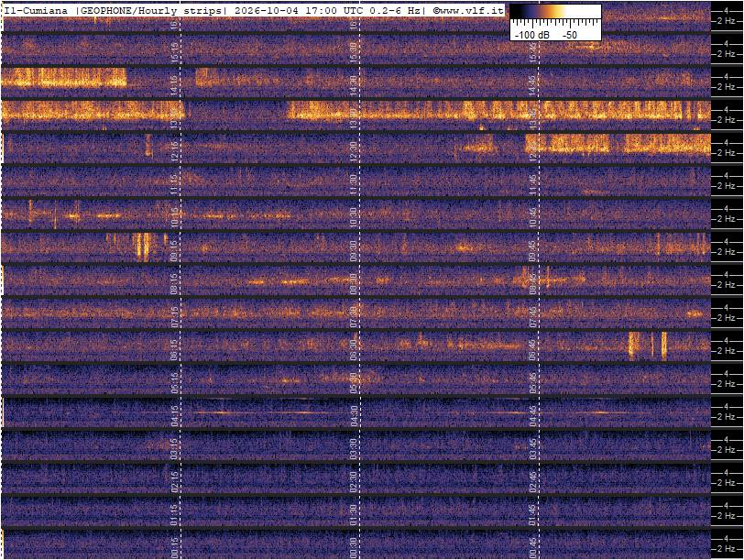Click the 06:45 time marker

point(532,350)
